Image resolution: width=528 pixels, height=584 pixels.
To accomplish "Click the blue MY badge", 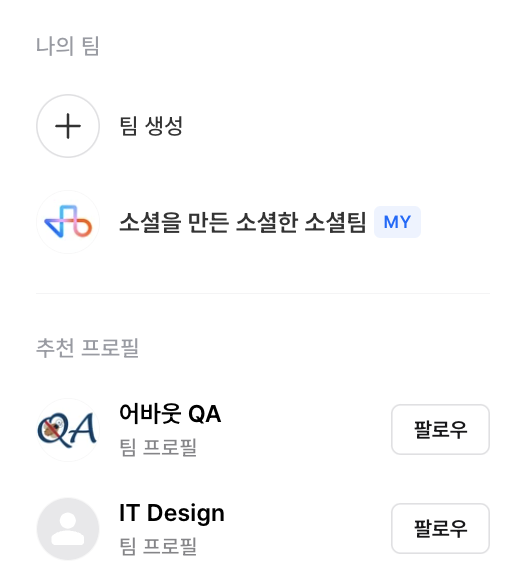I will (x=397, y=222).
